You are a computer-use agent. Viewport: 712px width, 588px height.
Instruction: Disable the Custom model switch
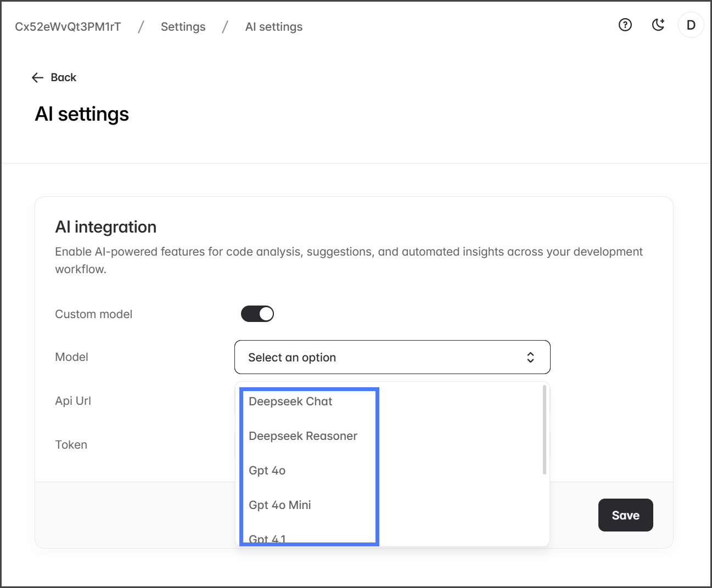257,314
